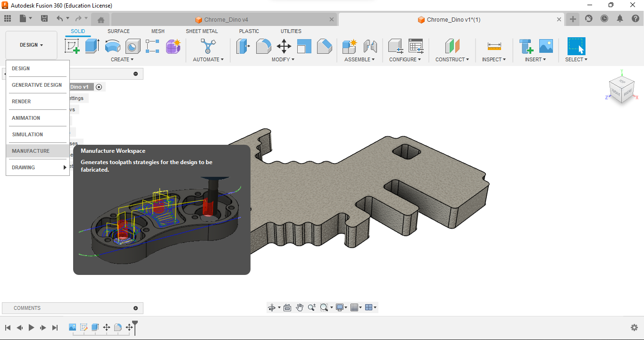Switch to the SURFACE tab
The height and width of the screenshot is (340, 644).
(x=118, y=31)
